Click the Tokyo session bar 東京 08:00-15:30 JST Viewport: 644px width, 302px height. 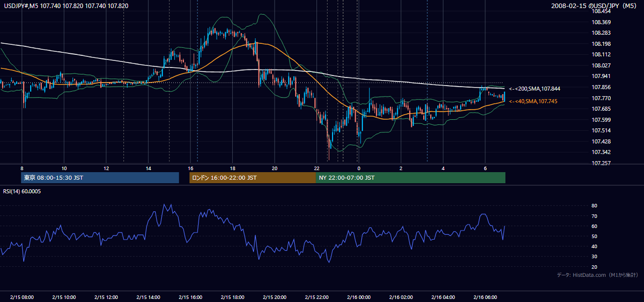tap(100, 178)
